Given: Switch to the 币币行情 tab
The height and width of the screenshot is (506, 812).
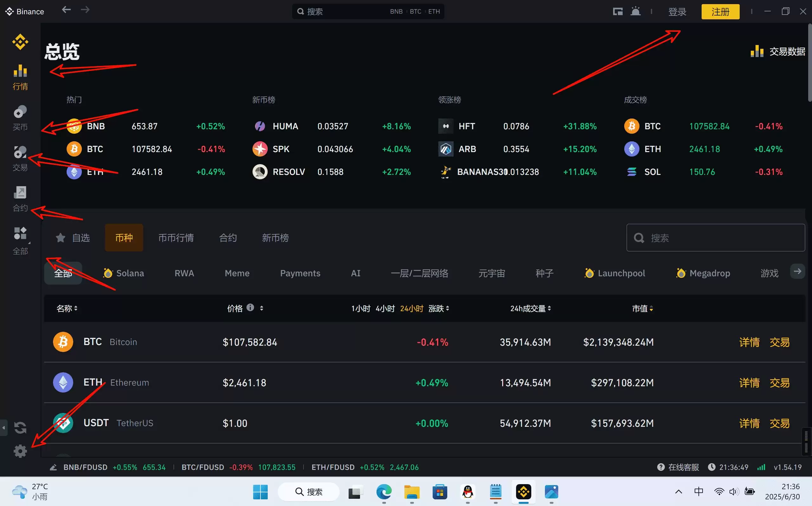Looking at the screenshot, I should click(x=176, y=238).
